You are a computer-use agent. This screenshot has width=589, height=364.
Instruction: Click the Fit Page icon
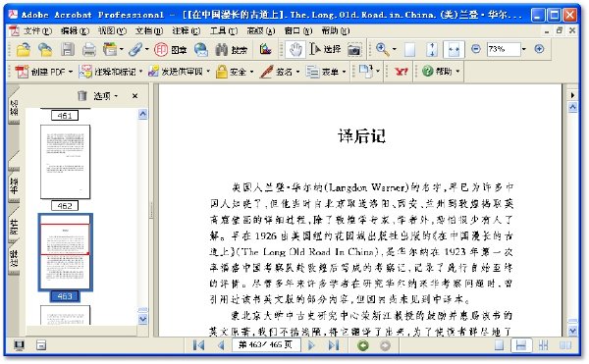[432, 49]
